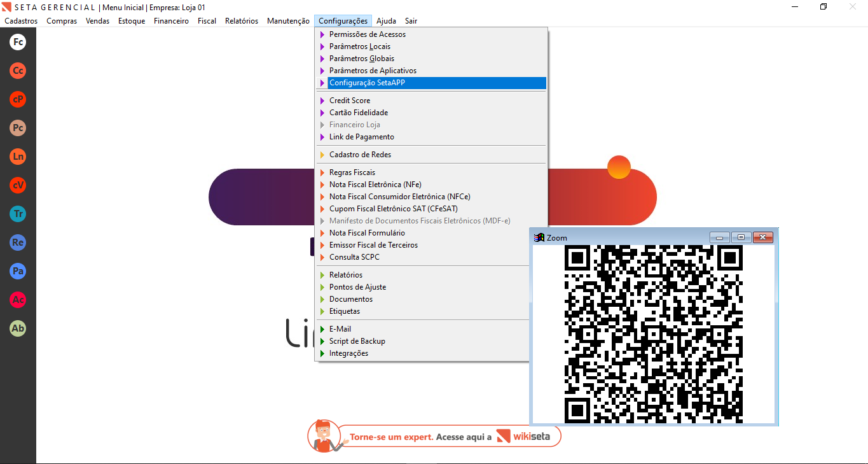
Task: Open Script de Backup
Action: [423, 341]
